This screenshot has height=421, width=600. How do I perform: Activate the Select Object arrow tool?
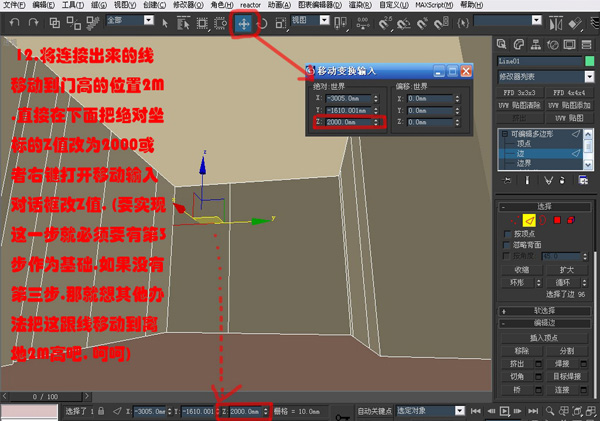tap(165, 23)
